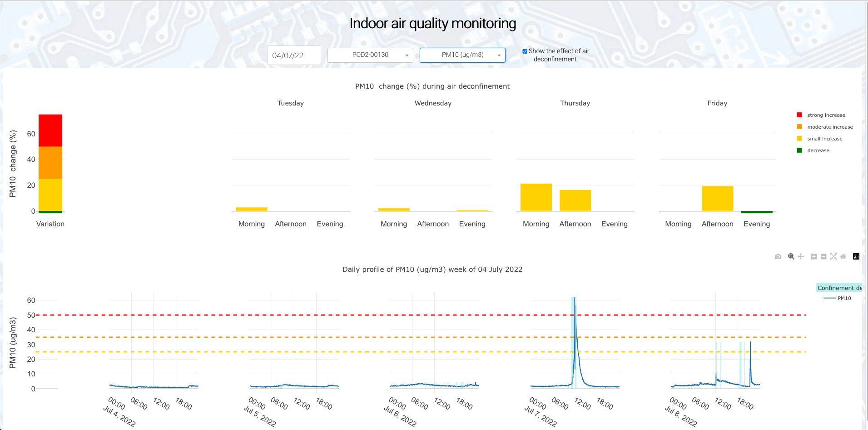Click the 'PM10 change (%)' y-axis title
The height and width of the screenshot is (430, 868).
pos(13,164)
